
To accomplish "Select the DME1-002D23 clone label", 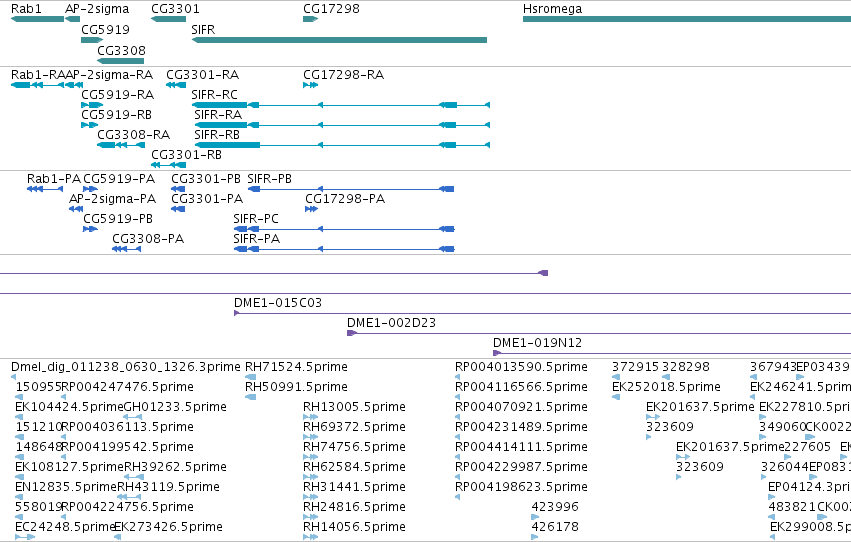I will click(391, 323).
